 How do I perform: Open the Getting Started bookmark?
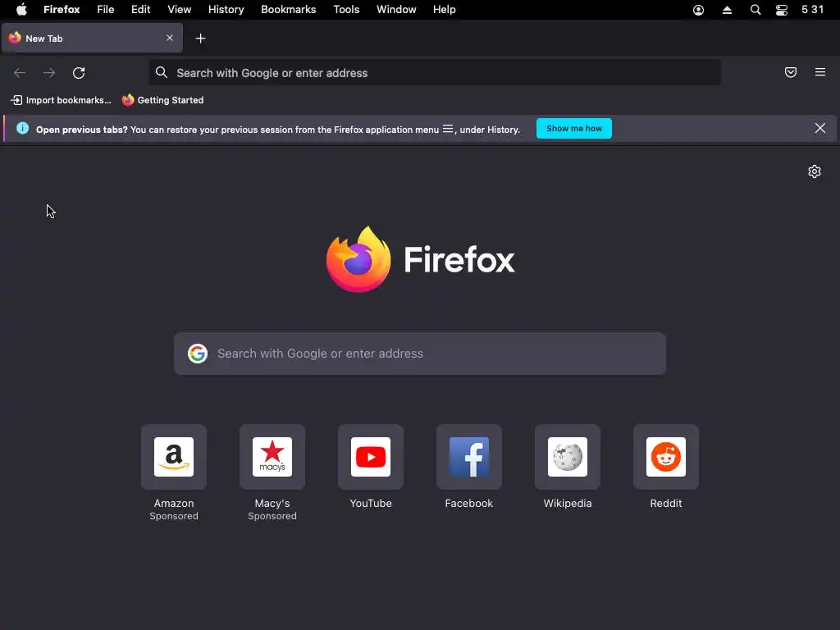click(x=163, y=100)
